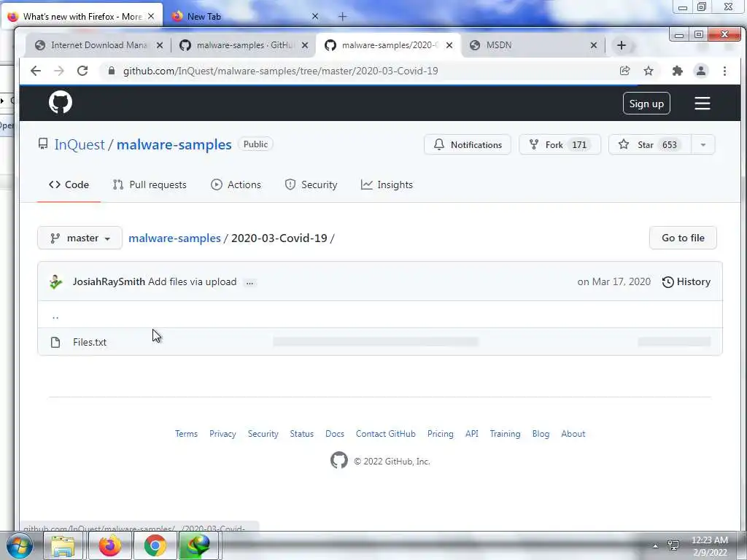Open the master branch dropdown
This screenshot has height=560, width=747.
(x=80, y=238)
